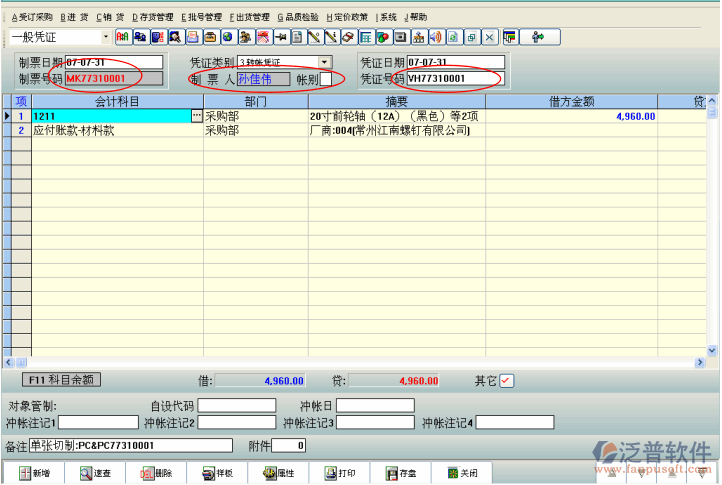Click the 删除 delete button
The width and height of the screenshot is (722, 485).
(155, 473)
